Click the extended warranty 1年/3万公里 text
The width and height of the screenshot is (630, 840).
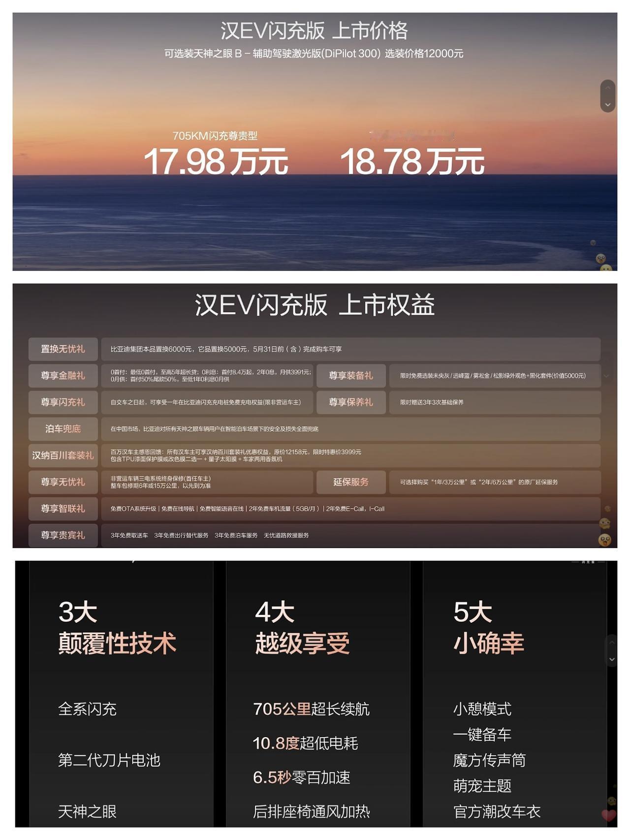click(479, 482)
